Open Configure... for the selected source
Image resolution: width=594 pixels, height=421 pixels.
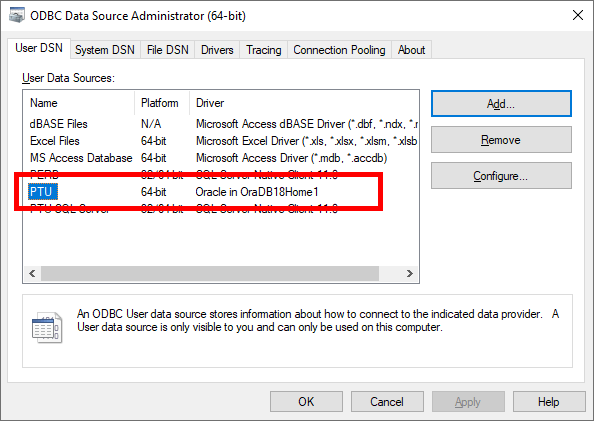pos(501,176)
